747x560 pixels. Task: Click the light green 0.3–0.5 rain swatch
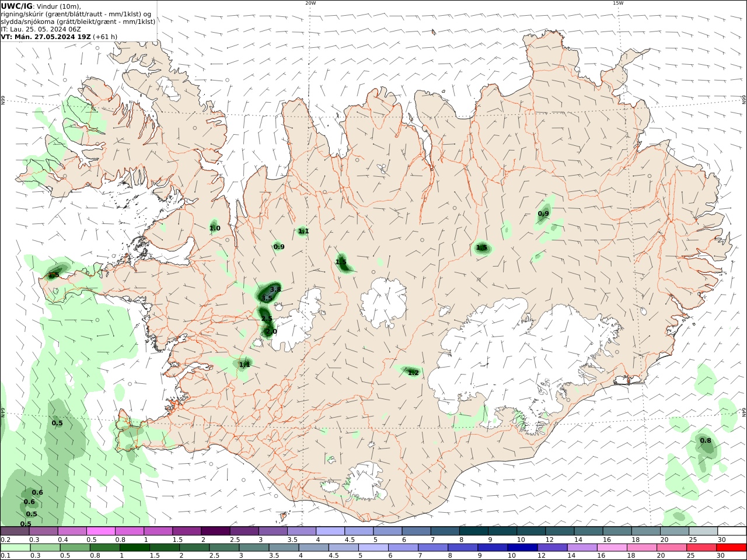(46, 548)
